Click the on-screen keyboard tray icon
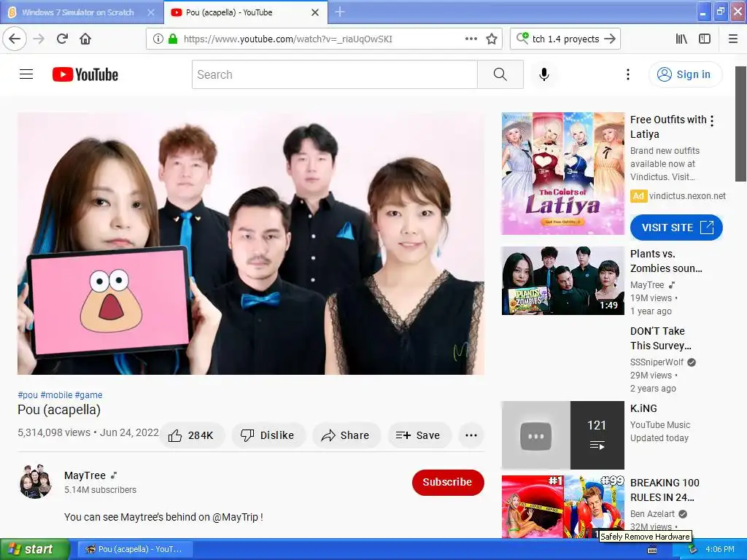 (652, 550)
